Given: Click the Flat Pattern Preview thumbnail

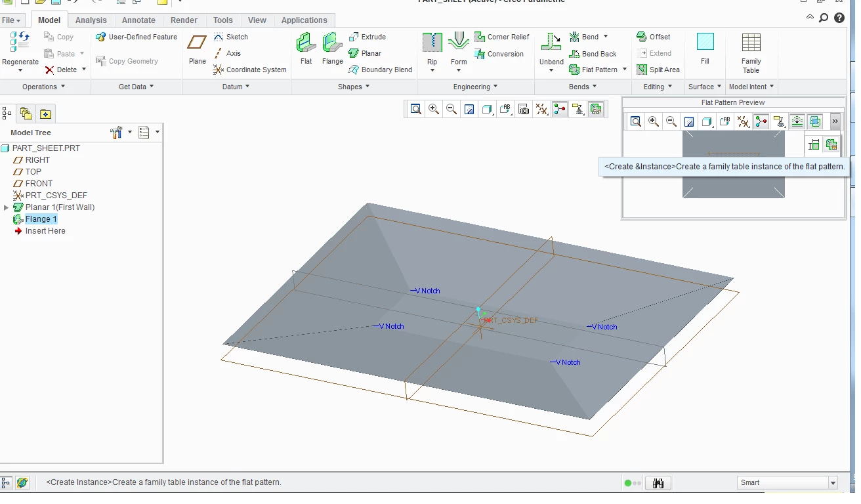Looking at the screenshot, I should (x=733, y=164).
